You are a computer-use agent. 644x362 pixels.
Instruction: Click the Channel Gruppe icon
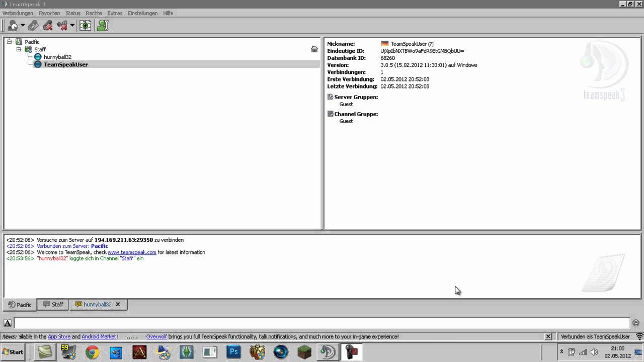tap(330, 114)
